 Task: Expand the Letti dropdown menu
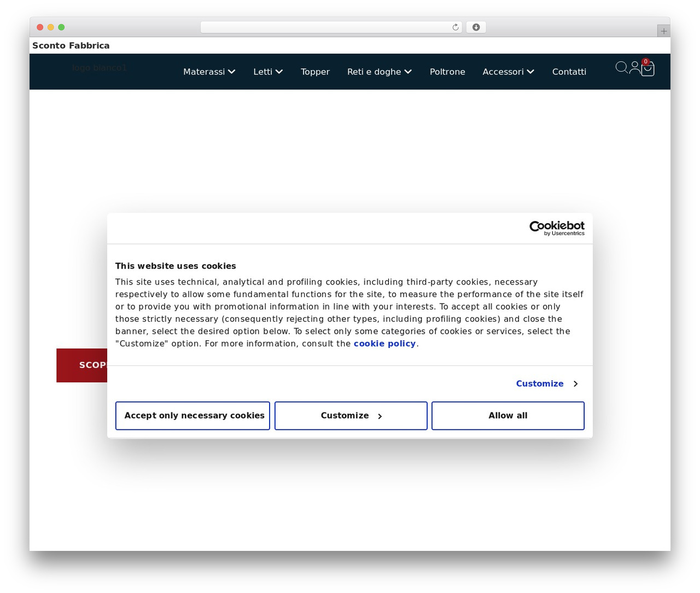pos(268,72)
